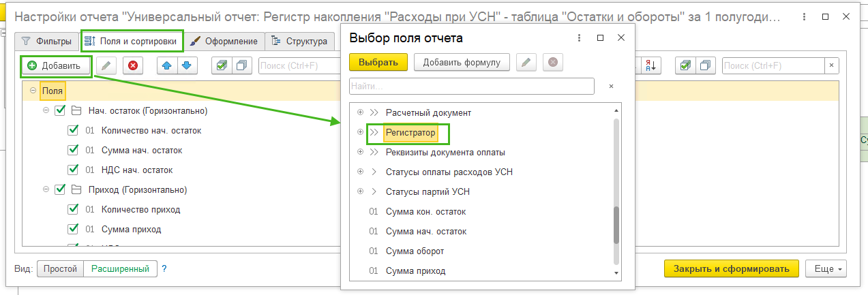Toggle checkbox for Приход group
The width and height of the screenshot is (868, 295).
point(59,189)
